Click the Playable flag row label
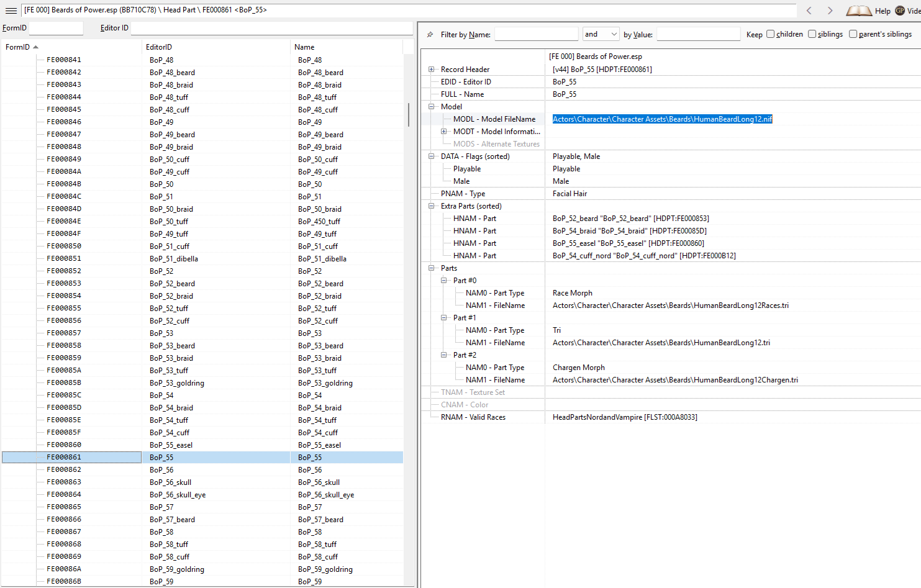 pyautogui.click(x=467, y=169)
